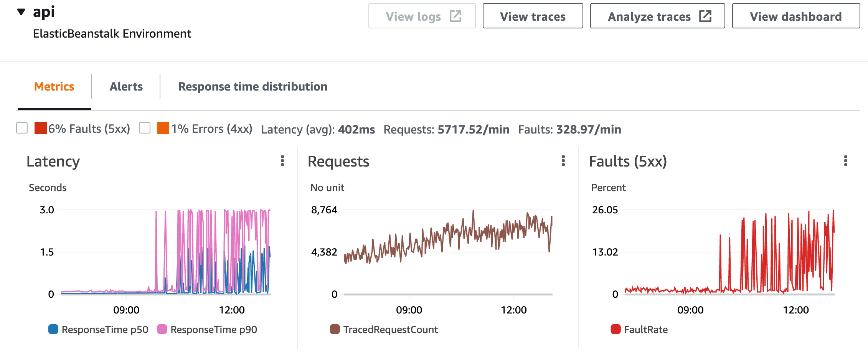
Task: Click the external link icon on Analyze traces
Action: [706, 16]
